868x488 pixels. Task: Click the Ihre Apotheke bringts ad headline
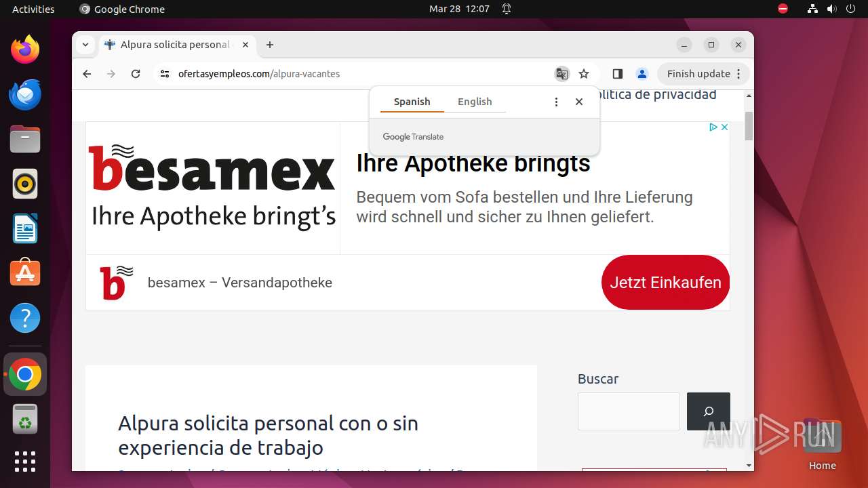[473, 163]
